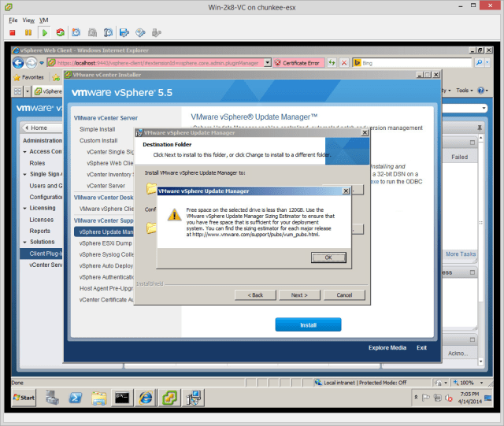This screenshot has height=426, width=504.
Task: Click Cancel in the setup wizard
Action: point(344,295)
